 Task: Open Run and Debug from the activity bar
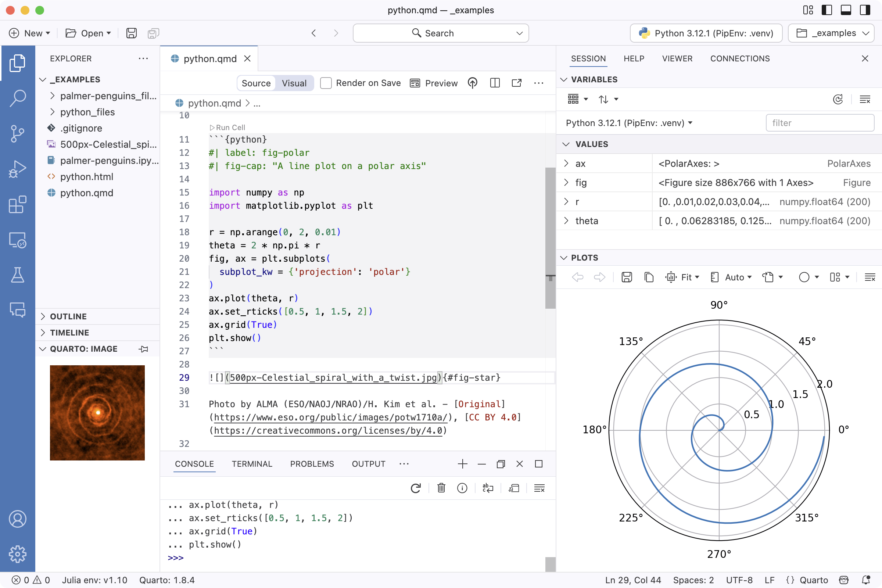pyautogui.click(x=18, y=169)
